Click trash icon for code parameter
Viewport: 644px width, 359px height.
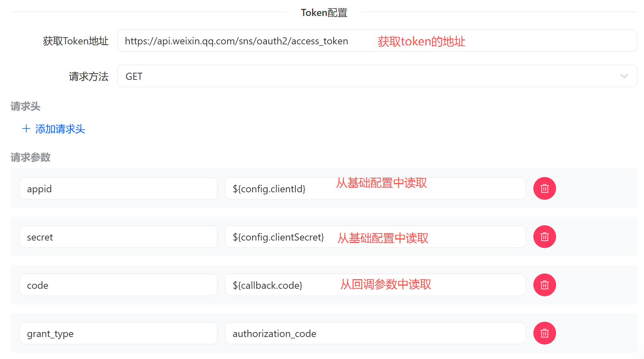544,285
